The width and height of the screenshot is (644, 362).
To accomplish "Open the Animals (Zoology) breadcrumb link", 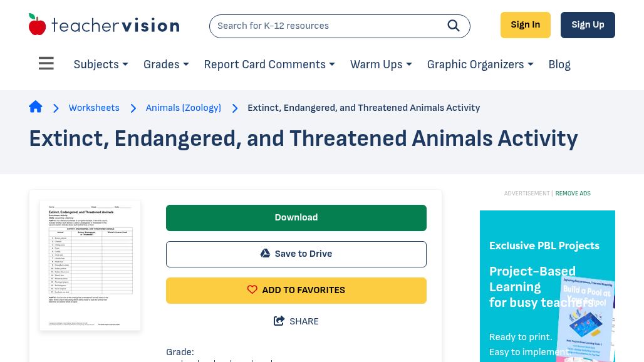I will tap(183, 108).
